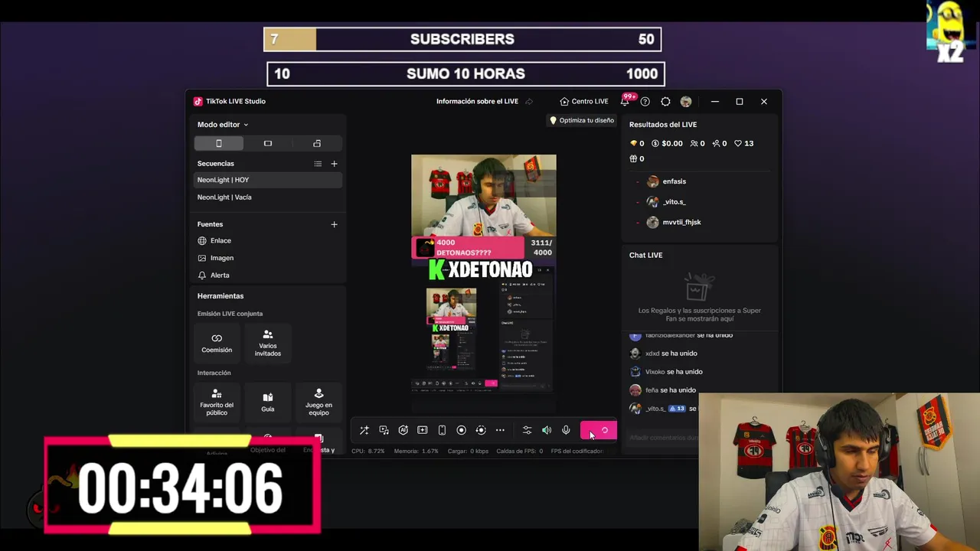
Task: Click the heart likes count 13
Action: click(743, 143)
